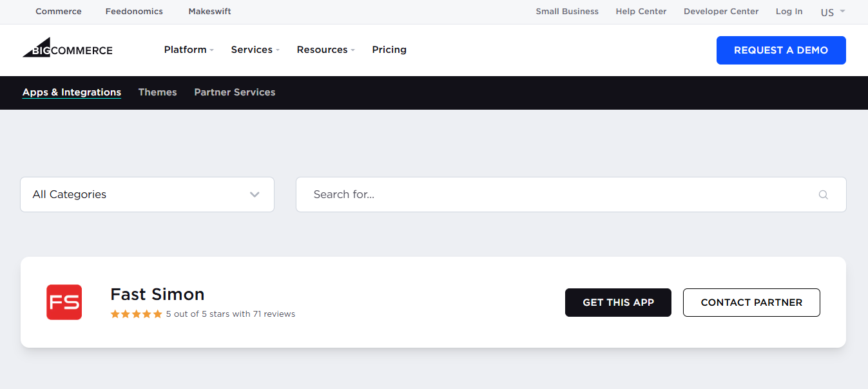
Task: Click the Request A Demo button
Action: [781, 50]
